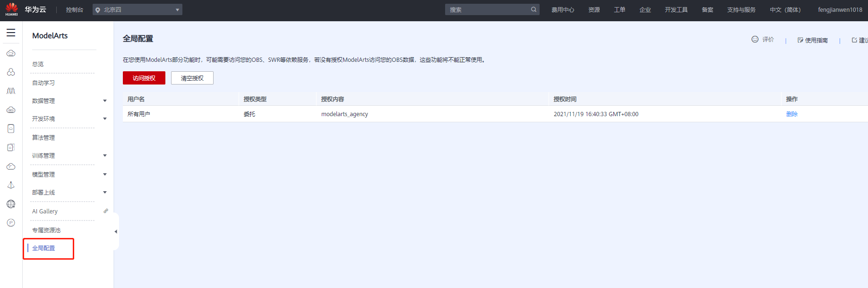Click the location pin icon beside 北京四

(x=98, y=10)
